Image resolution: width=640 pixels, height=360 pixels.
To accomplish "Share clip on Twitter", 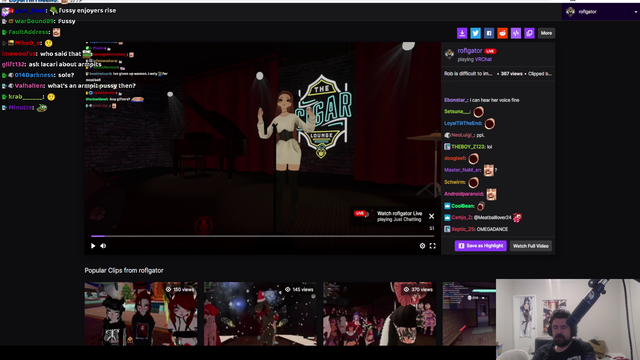I will (x=475, y=33).
